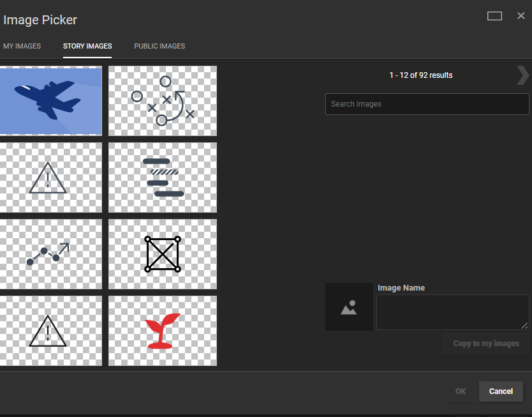Click Copy to my images button
The height and width of the screenshot is (417, 532).
(x=486, y=344)
